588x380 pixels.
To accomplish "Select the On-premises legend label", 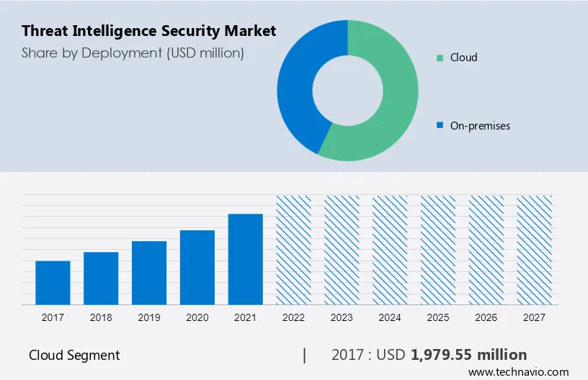I will [480, 126].
